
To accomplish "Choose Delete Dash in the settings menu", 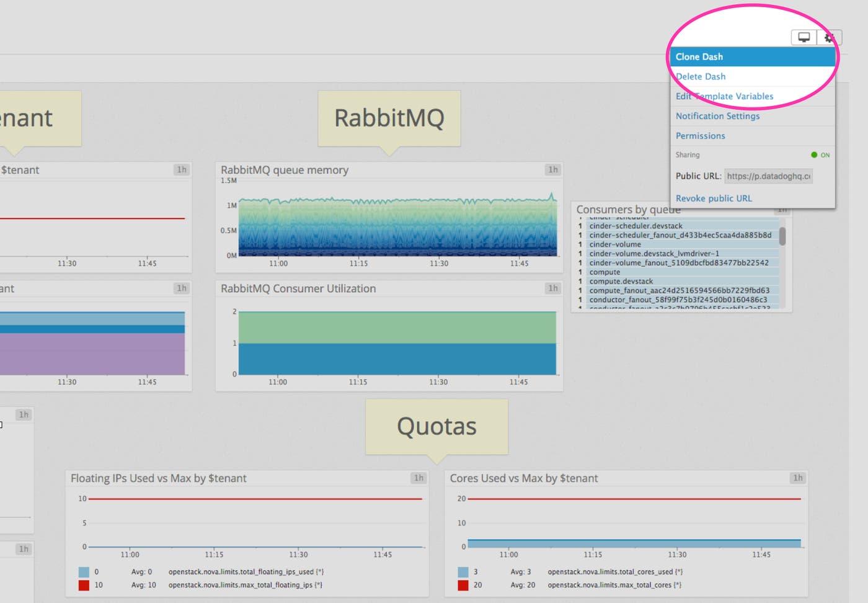I will click(701, 76).
